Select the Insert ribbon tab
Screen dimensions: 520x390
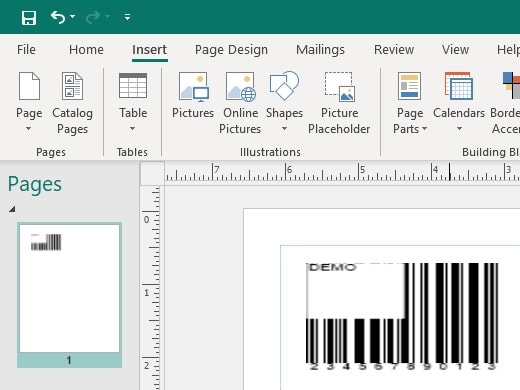click(149, 50)
